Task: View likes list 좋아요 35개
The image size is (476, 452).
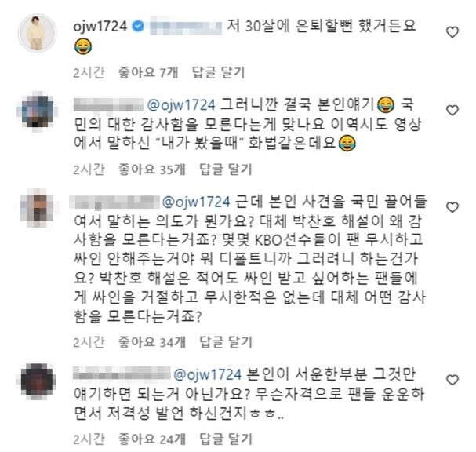Action: pyautogui.click(x=152, y=169)
